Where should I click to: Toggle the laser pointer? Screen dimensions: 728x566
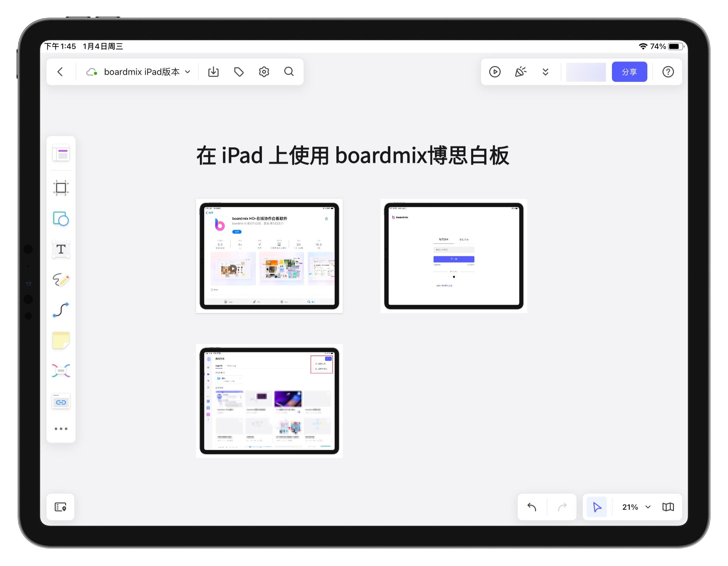pyautogui.click(x=521, y=72)
